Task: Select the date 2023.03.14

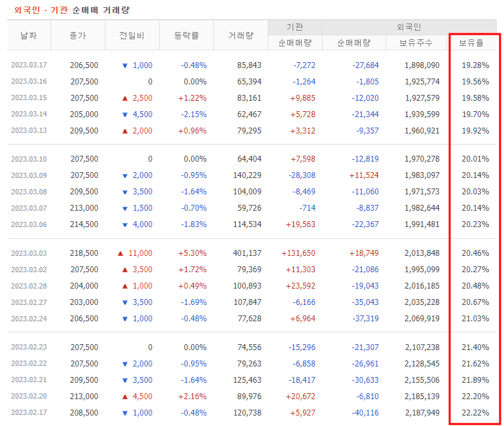Action: [x=29, y=115]
